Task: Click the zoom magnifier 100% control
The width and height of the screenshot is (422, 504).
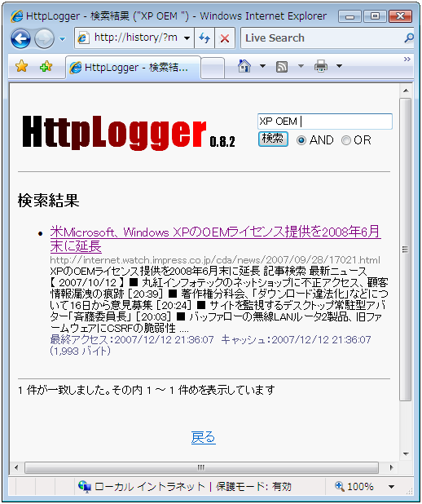Action: tap(354, 487)
